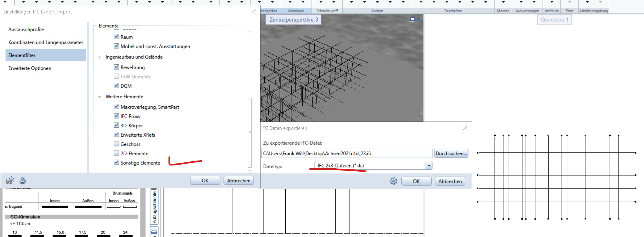Click Abbrechen in the element filter dialog
The width and height of the screenshot is (644, 237).
pos(239,180)
